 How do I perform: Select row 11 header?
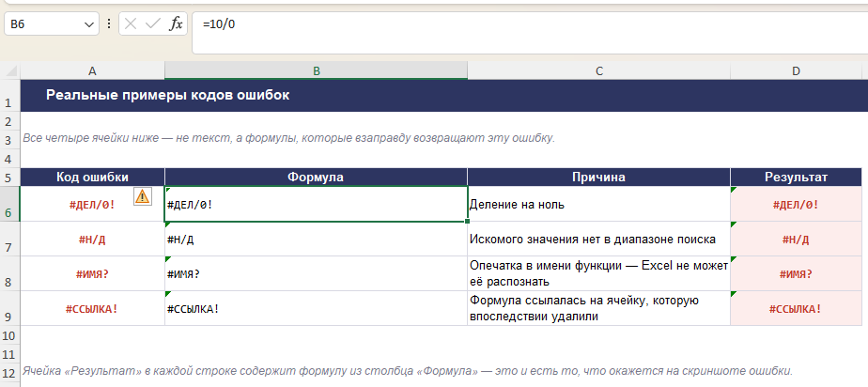tap(10, 354)
